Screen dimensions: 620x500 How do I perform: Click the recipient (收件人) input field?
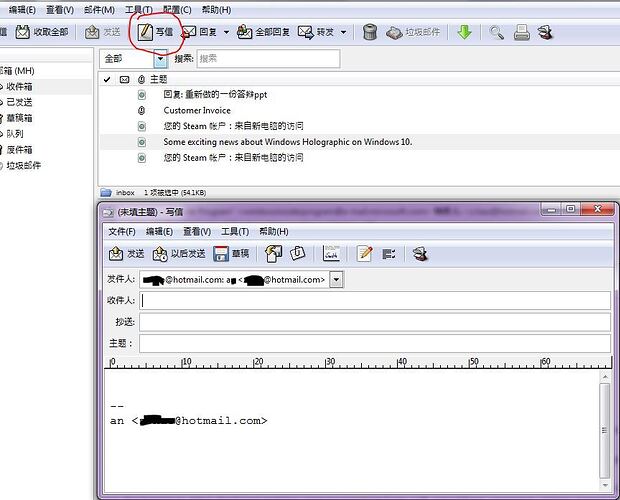[375, 301]
